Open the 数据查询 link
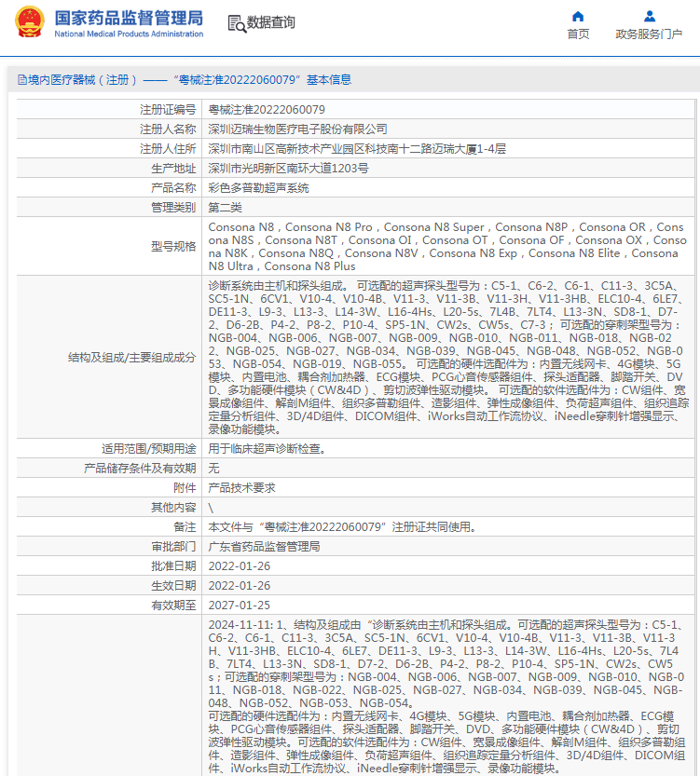This screenshot has height=776, width=700. tap(271, 22)
